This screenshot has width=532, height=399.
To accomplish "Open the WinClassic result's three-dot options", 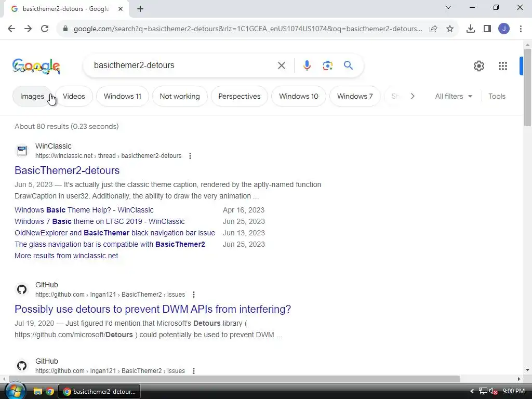I will pos(190,156).
